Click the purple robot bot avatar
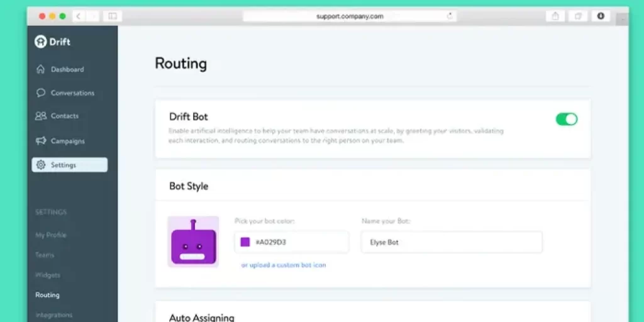The height and width of the screenshot is (322, 644). (x=193, y=242)
